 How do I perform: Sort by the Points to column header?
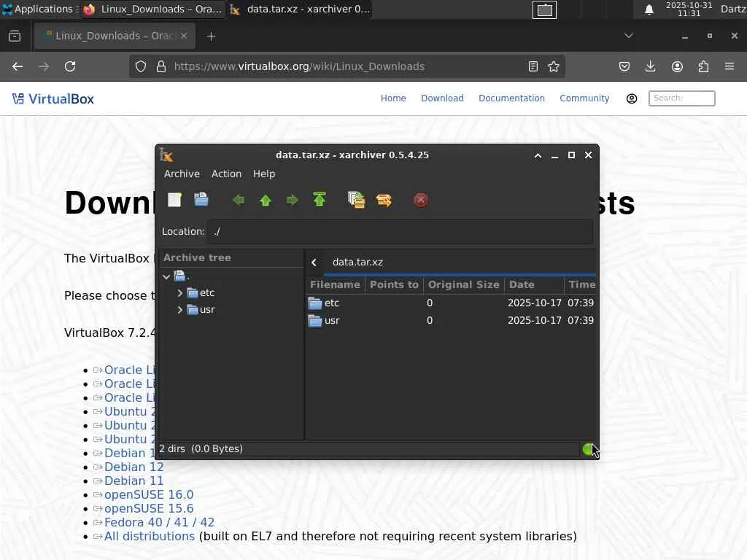tap(394, 285)
